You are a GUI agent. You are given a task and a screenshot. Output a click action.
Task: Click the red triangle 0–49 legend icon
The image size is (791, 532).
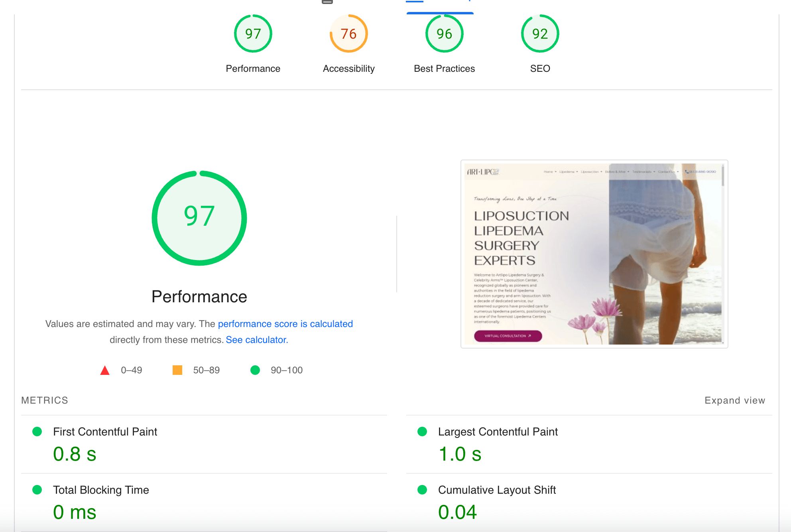click(x=105, y=370)
